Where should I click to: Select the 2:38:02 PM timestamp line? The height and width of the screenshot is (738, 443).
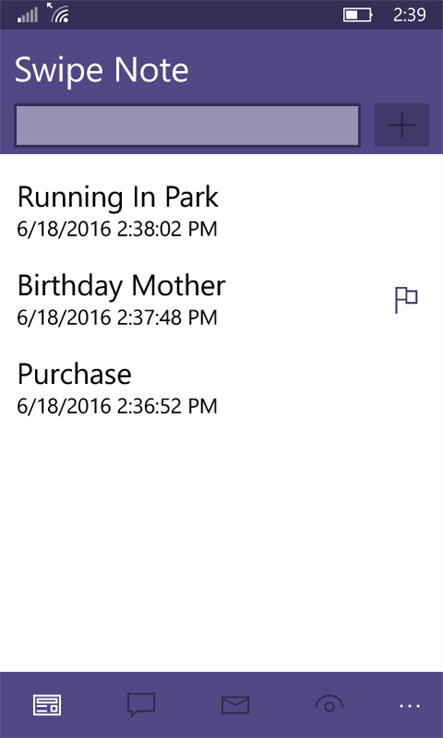click(x=117, y=229)
